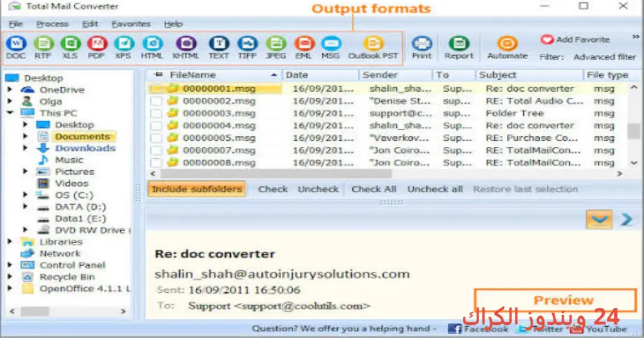Image resolution: width=644 pixels, height=338 pixels.
Task: Convert to JPEG format
Action: [x=275, y=48]
